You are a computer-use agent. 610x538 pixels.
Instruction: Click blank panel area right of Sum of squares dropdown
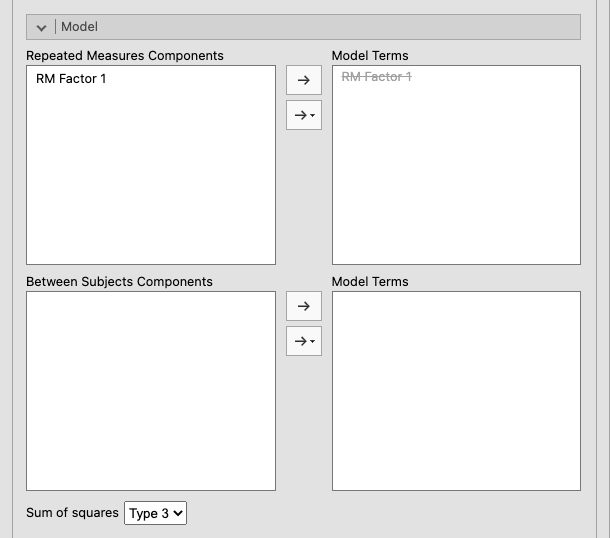coord(400,513)
